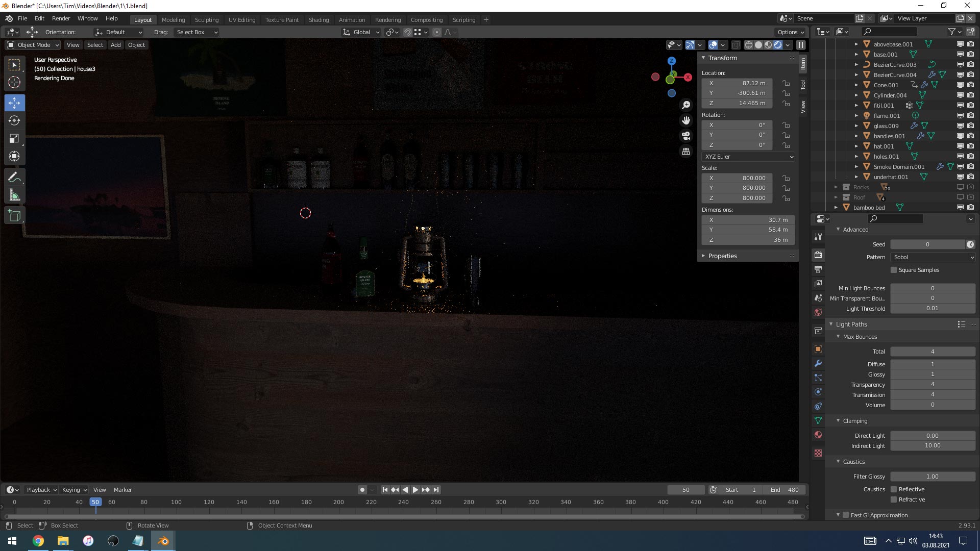The image size is (980, 551).
Task: Select the Transform tool
Action: coord(14,156)
